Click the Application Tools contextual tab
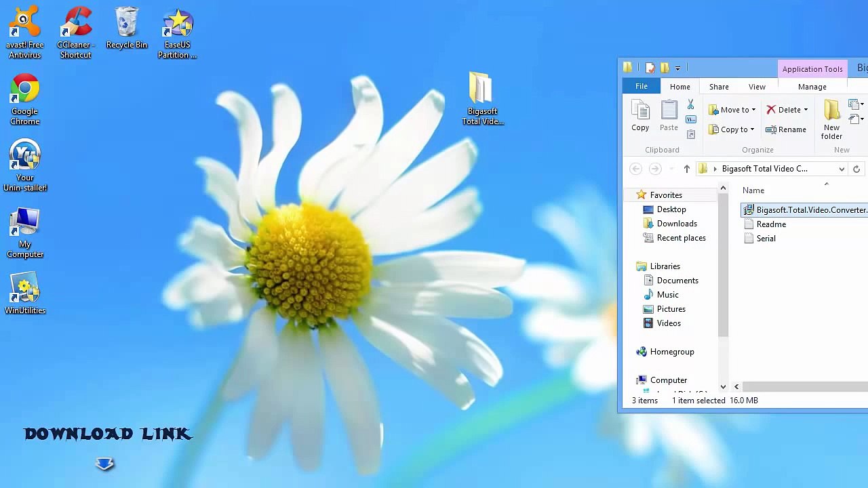The image size is (868, 488). click(812, 69)
